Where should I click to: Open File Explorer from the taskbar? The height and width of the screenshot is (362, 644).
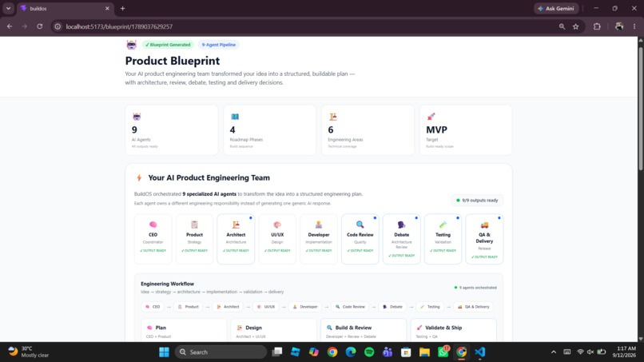point(424,352)
